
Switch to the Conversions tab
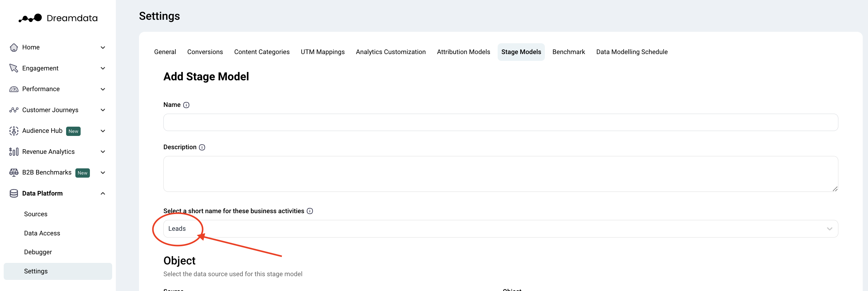tap(205, 52)
